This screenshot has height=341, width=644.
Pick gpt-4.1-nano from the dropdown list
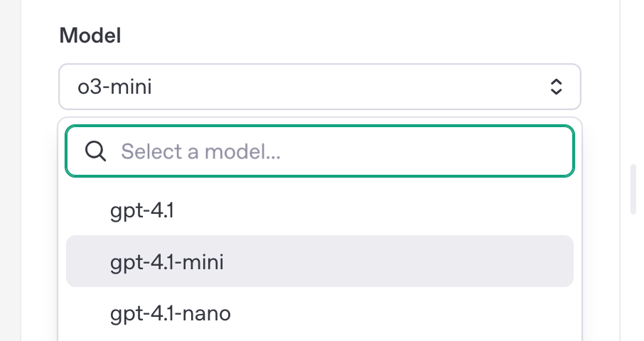(x=320, y=313)
